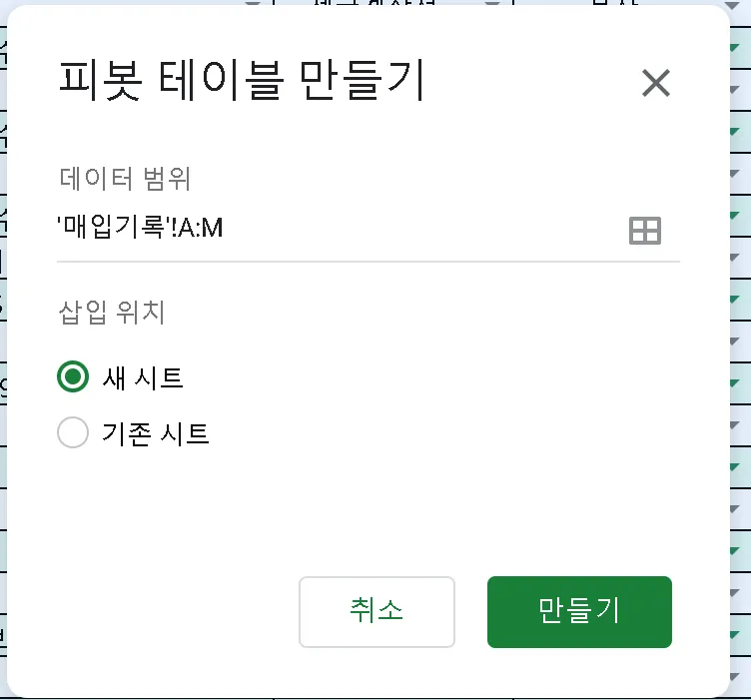Click the 새 시트 option label text

[143, 377]
